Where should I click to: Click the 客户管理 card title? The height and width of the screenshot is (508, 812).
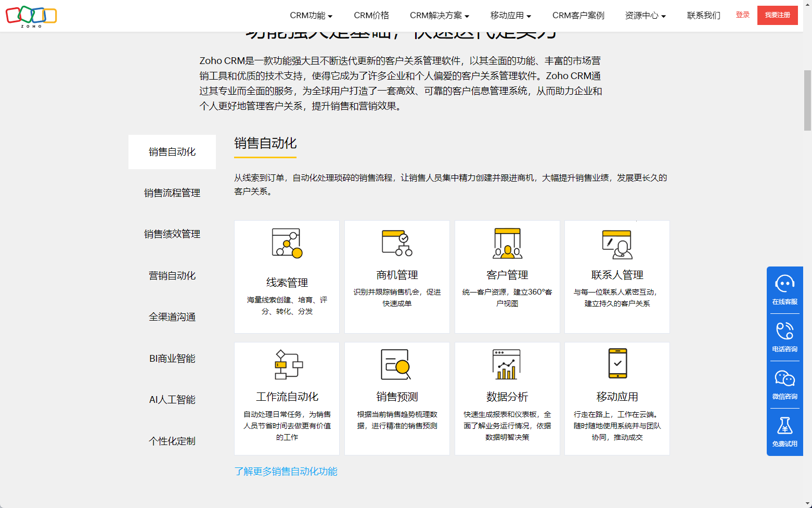coord(507,275)
